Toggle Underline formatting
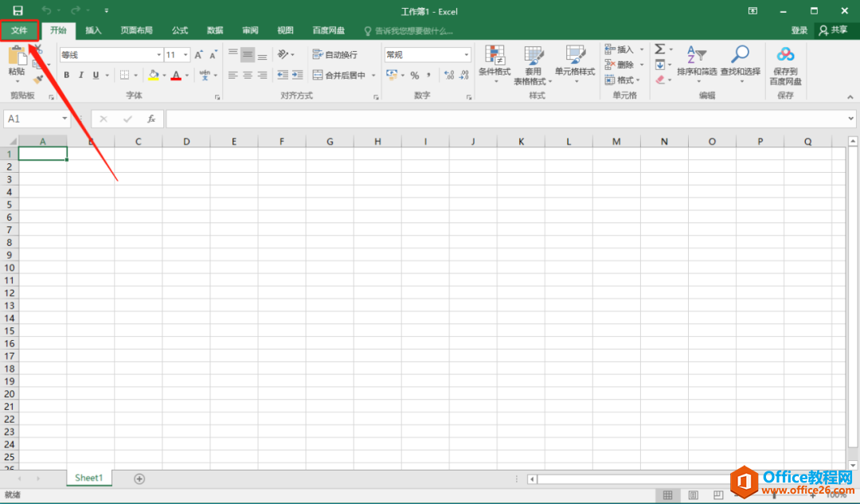 coord(96,75)
